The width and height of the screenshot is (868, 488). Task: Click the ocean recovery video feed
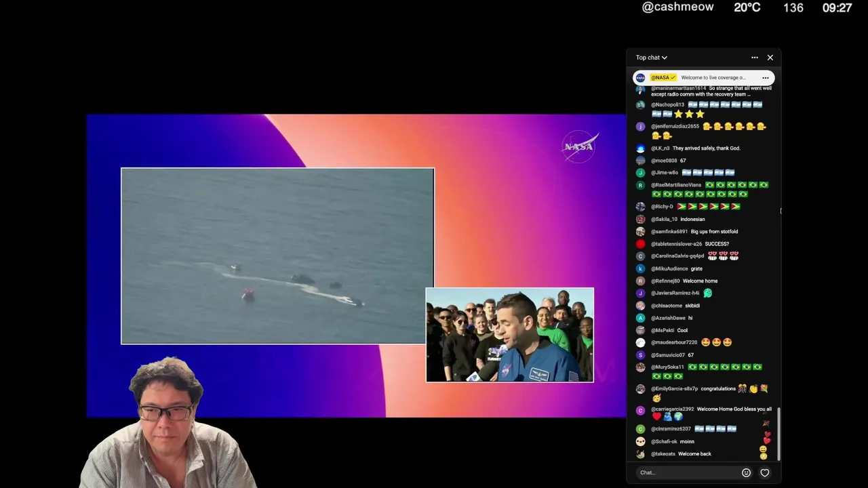(277, 256)
